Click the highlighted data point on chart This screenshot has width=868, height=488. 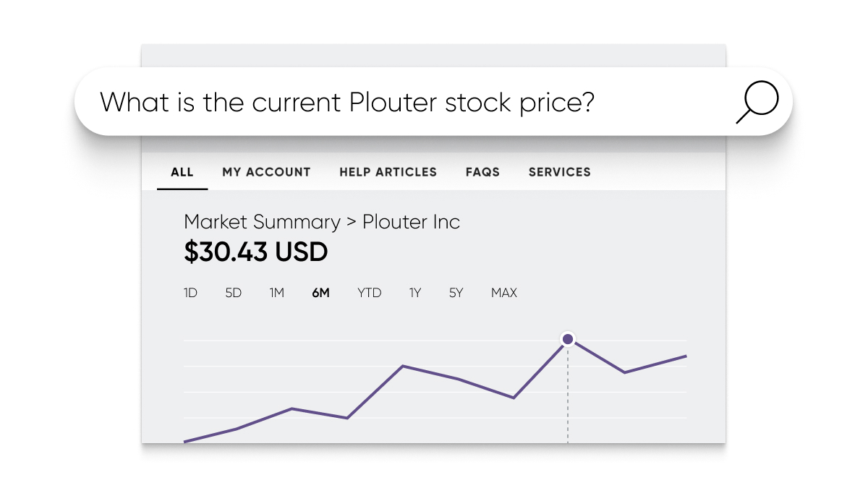tap(568, 339)
